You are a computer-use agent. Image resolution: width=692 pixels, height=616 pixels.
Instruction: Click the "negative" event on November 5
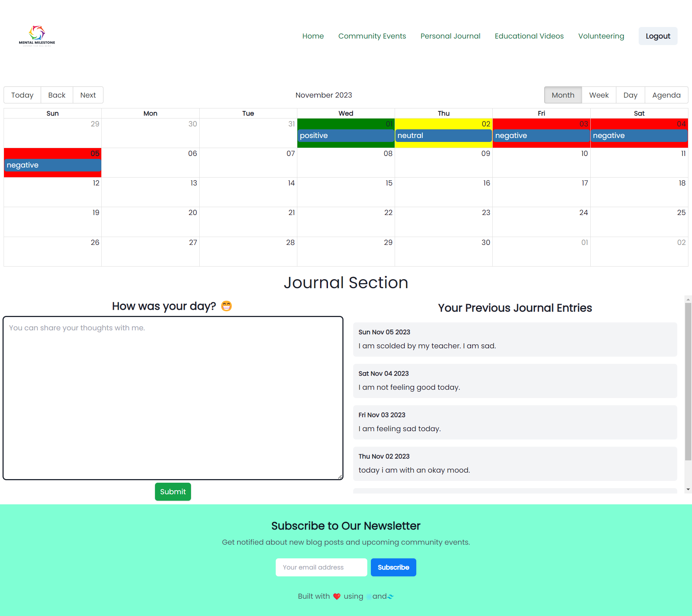[52, 165]
